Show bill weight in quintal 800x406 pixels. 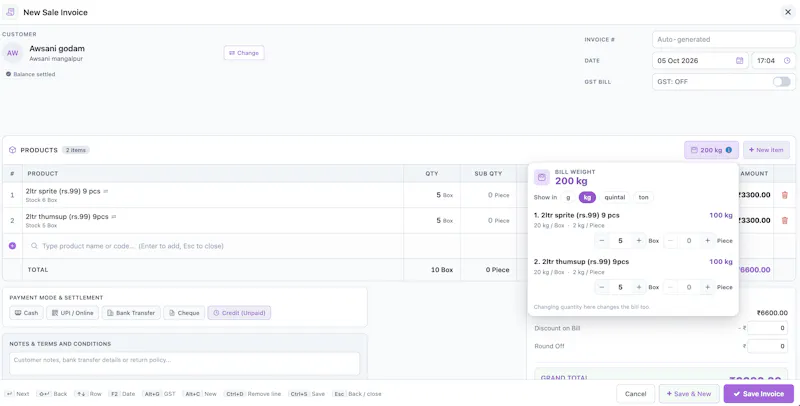tap(614, 197)
